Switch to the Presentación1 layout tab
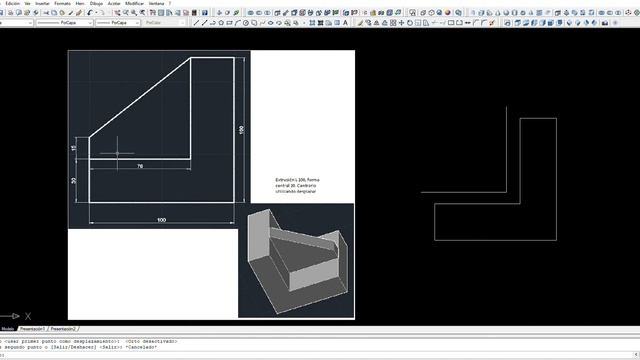This screenshot has width=640, height=360. click(x=33, y=329)
